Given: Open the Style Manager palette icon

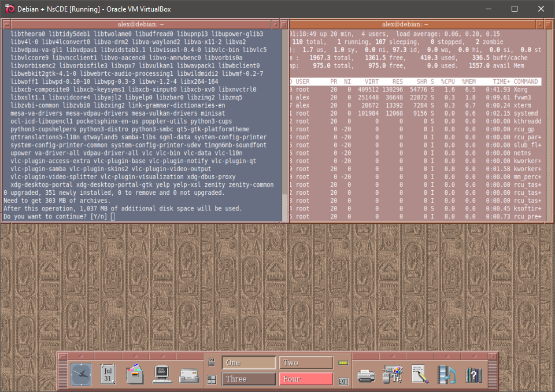Looking at the screenshot, I should pos(393,375).
